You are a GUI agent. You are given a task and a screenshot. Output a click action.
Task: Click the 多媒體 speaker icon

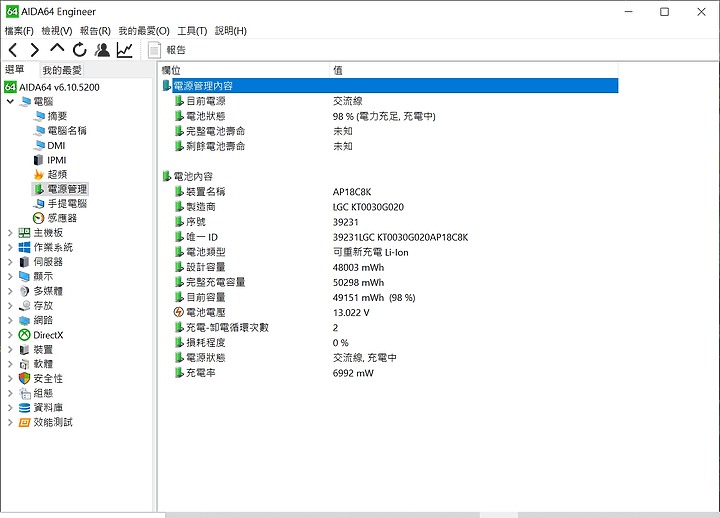coord(24,291)
